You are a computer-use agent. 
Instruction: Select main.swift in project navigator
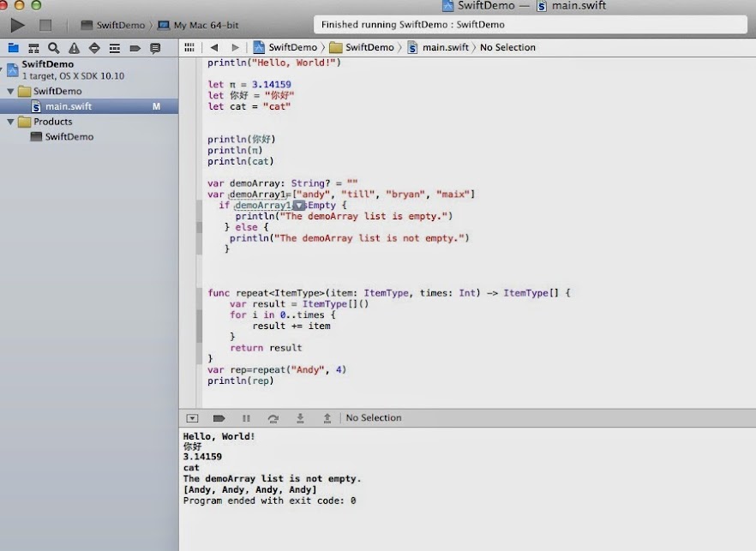tap(69, 106)
